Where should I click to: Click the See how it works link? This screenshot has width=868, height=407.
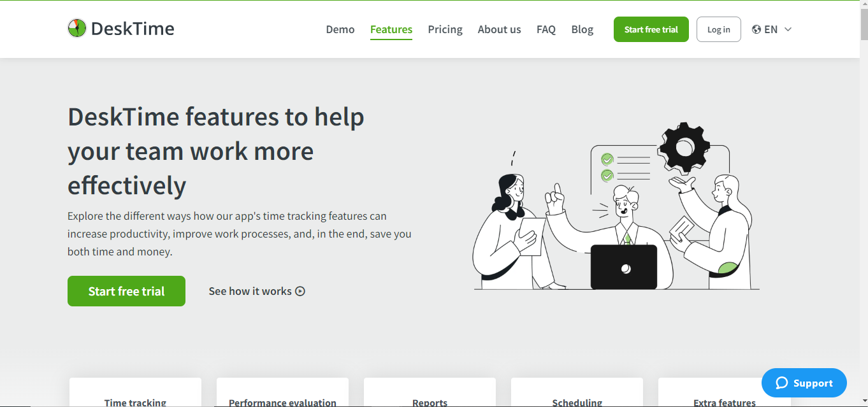pos(257,291)
